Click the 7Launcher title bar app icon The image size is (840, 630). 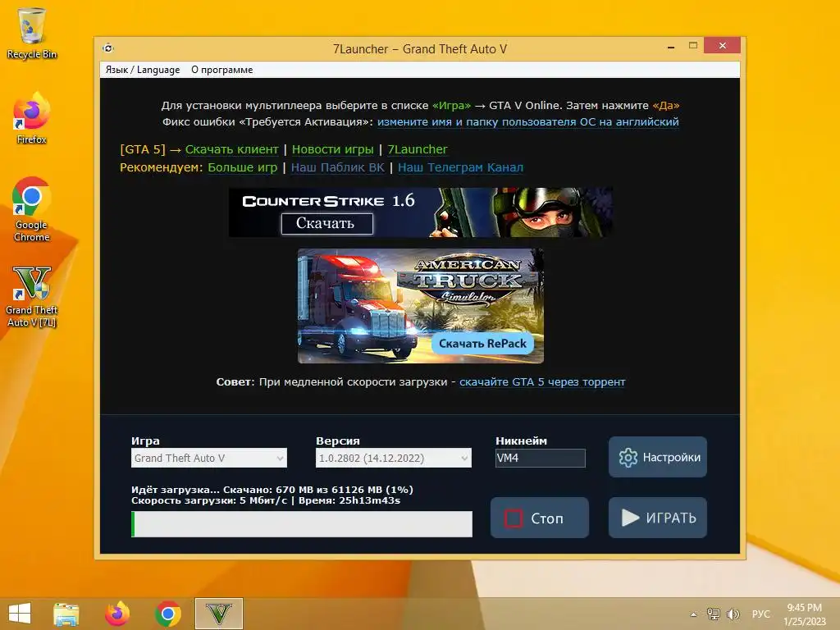(x=108, y=48)
